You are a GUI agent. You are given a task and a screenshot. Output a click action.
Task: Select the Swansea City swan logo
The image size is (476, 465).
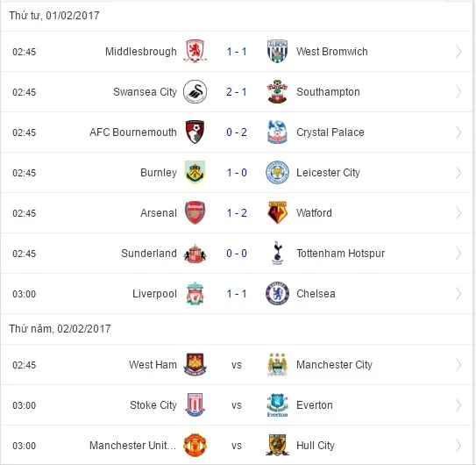(x=195, y=92)
